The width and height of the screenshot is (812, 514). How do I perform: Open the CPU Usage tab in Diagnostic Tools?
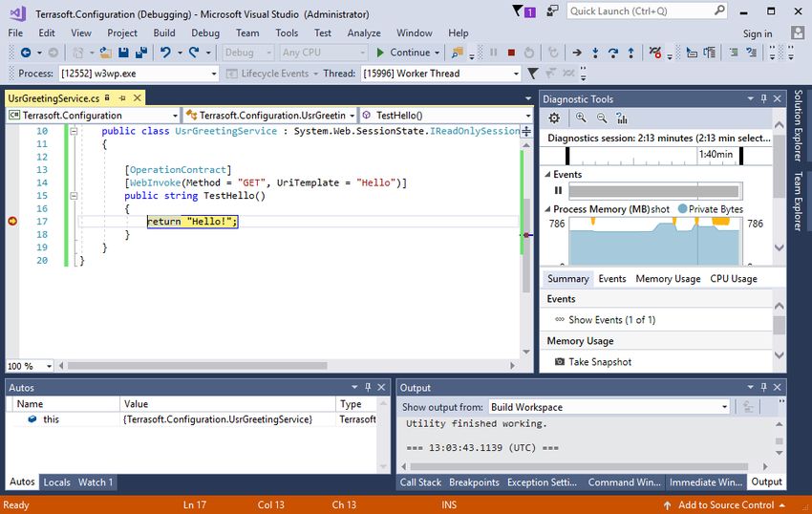point(734,279)
